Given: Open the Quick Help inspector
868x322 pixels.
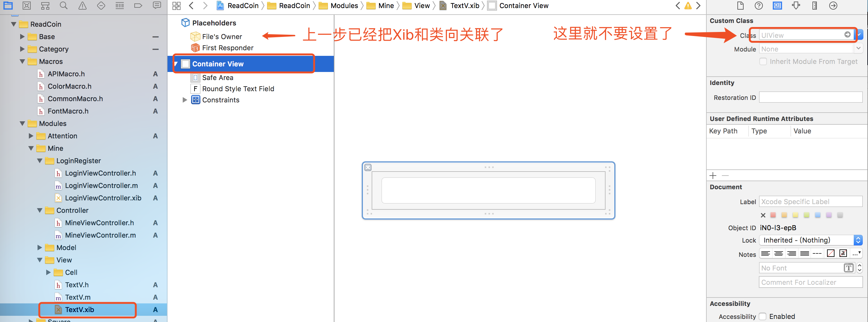Looking at the screenshot, I should [x=758, y=6].
